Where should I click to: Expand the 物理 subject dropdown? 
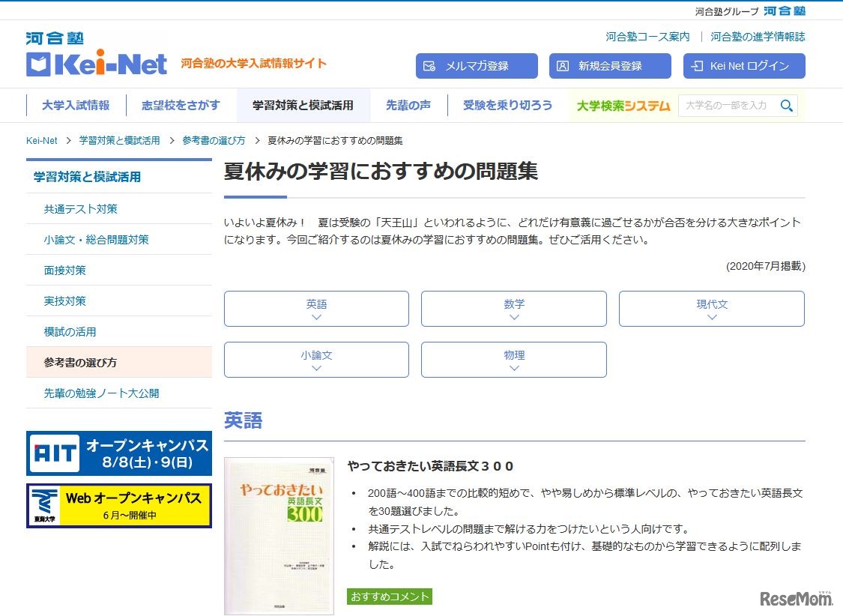point(513,359)
